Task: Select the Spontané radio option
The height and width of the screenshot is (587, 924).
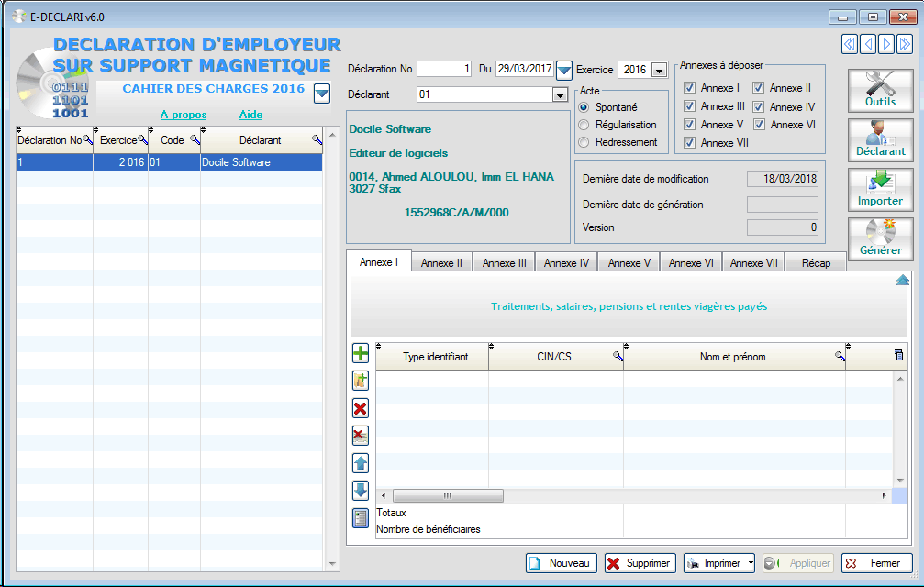Action: (x=584, y=107)
